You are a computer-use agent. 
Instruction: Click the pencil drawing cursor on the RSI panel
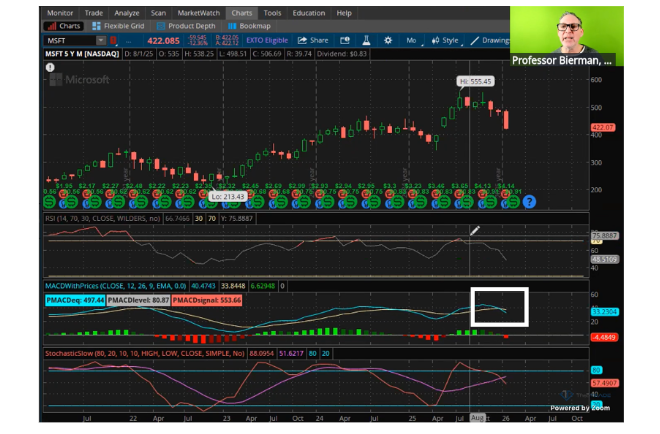pyautogui.click(x=475, y=230)
